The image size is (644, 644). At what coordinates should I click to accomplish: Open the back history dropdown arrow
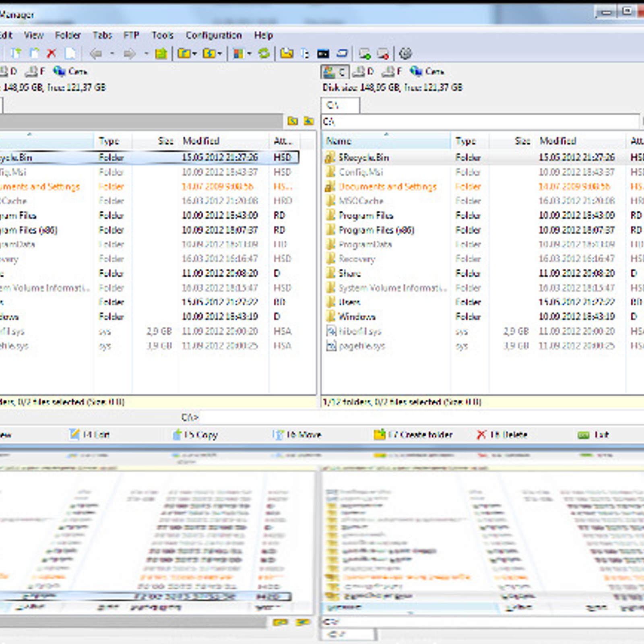tap(112, 53)
